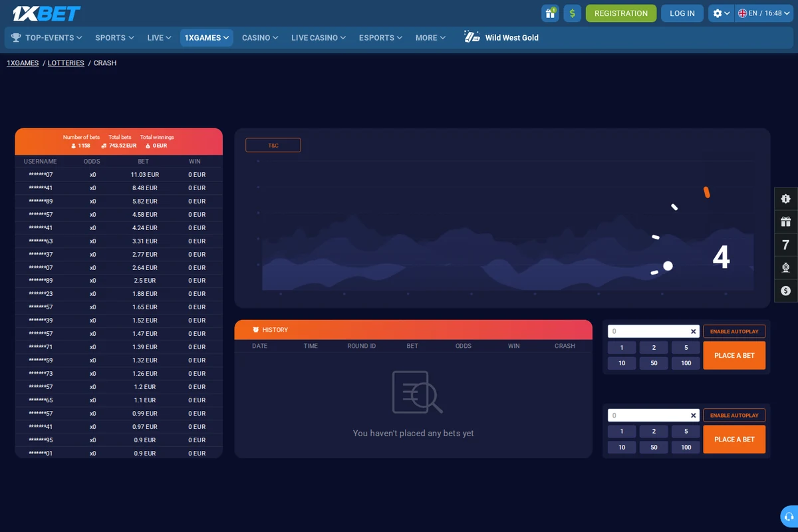Click the green REGISTRATION button

point(621,13)
